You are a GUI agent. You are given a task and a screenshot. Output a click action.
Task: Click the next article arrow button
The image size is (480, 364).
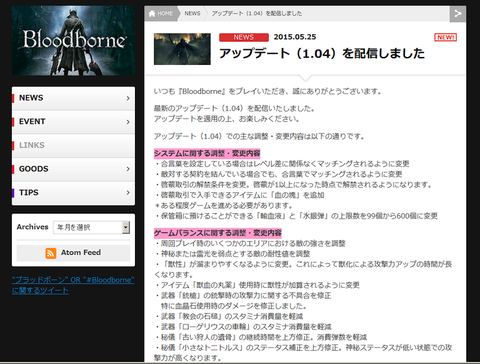click(x=458, y=14)
